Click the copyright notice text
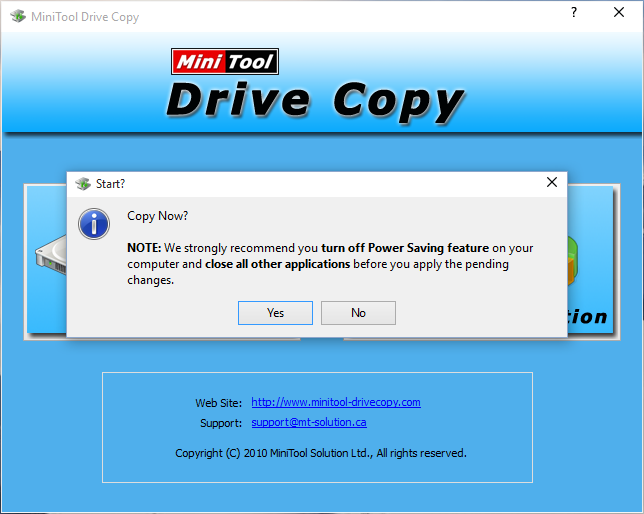 click(321, 453)
